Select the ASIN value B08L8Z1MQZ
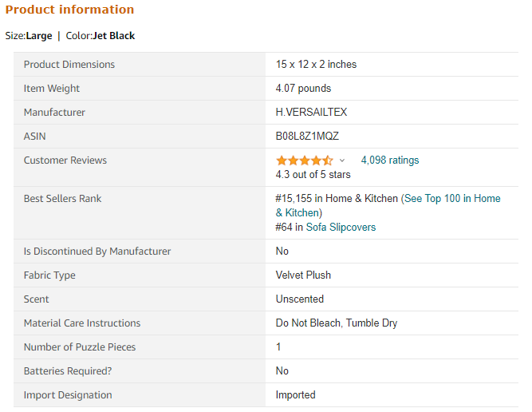The height and width of the screenshot is (412, 532). point(307,137)
